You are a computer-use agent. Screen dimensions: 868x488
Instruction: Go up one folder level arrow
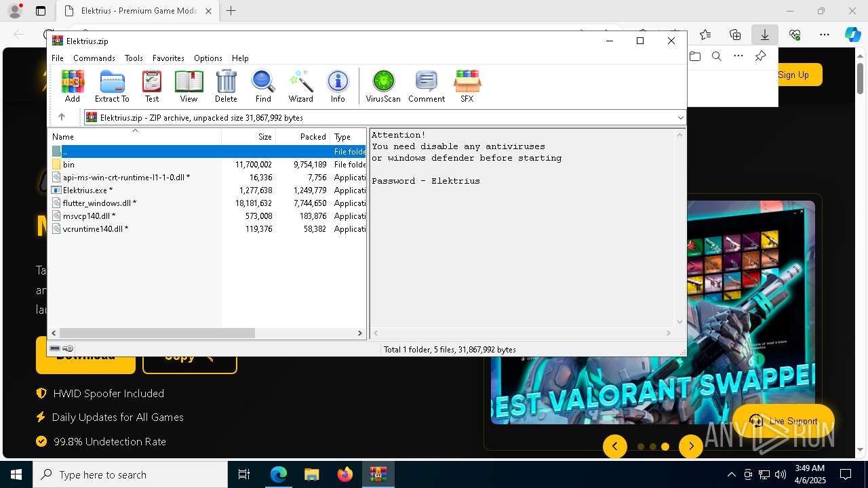[x=62, y=117]
